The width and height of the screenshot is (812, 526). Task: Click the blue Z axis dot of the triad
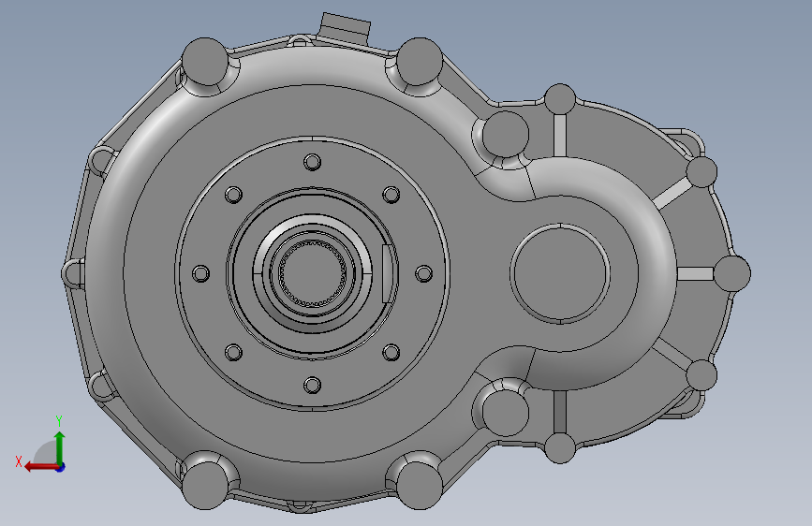(61, 467)
